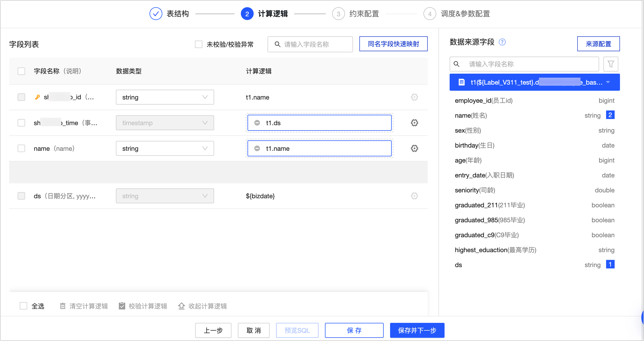
Task: Click help icon beside 数据来源字段
Action: [502, 42]
